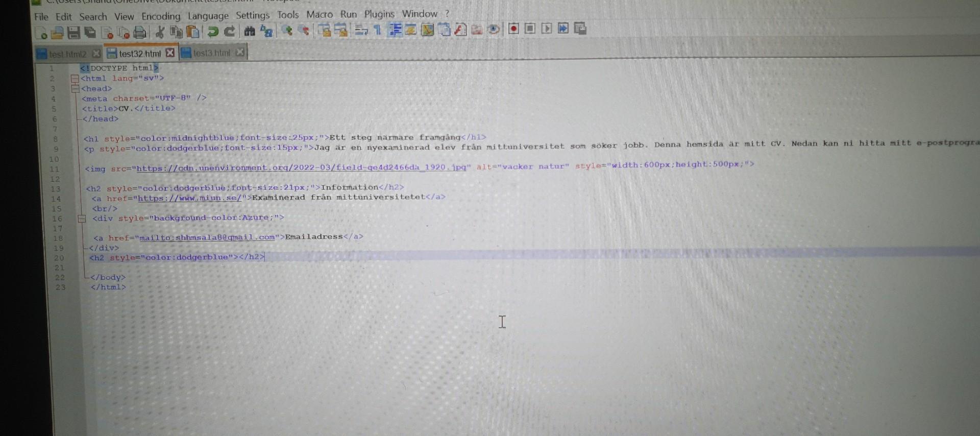
Task: Click the Close document toolbar icon
Action: (108, 33)
